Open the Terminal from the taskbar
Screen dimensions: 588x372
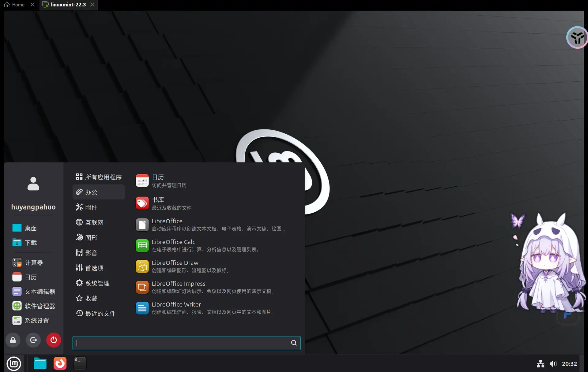click(x=80, y=363)
